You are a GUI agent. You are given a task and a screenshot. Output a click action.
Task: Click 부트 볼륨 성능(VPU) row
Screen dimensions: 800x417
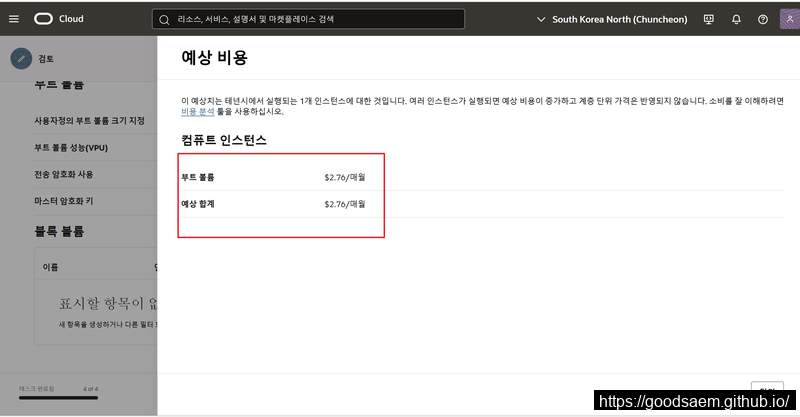[71, 148]
